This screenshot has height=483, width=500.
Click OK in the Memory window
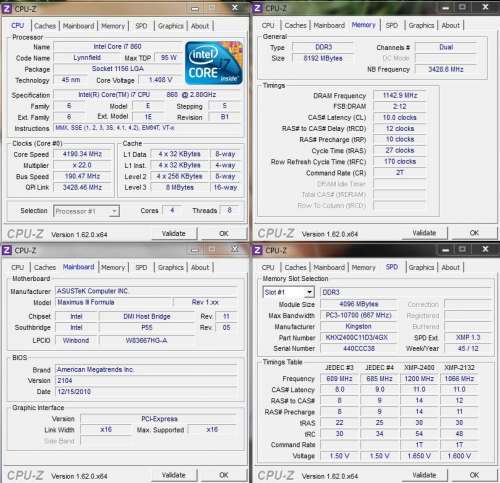[x=474, y=233]
